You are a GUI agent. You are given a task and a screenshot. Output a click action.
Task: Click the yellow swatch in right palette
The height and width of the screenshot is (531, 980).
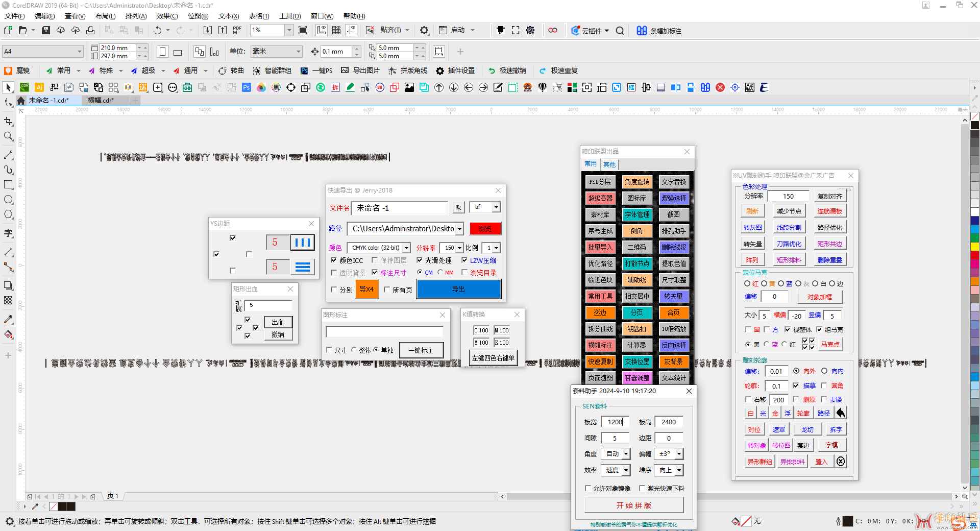click(x=975, y=247)
